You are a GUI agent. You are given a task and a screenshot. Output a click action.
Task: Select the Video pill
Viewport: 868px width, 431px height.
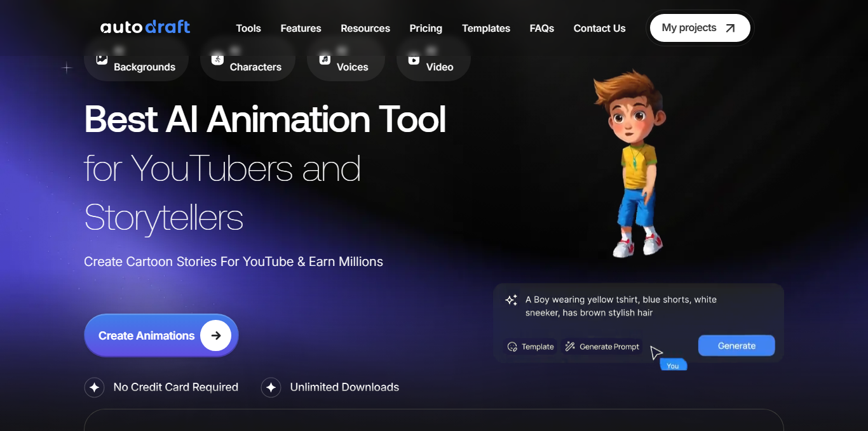point(433,60)
